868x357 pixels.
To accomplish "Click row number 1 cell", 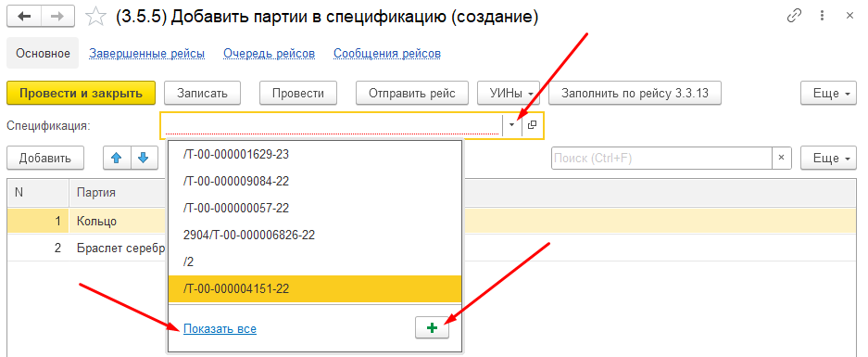I will [38, 221].
